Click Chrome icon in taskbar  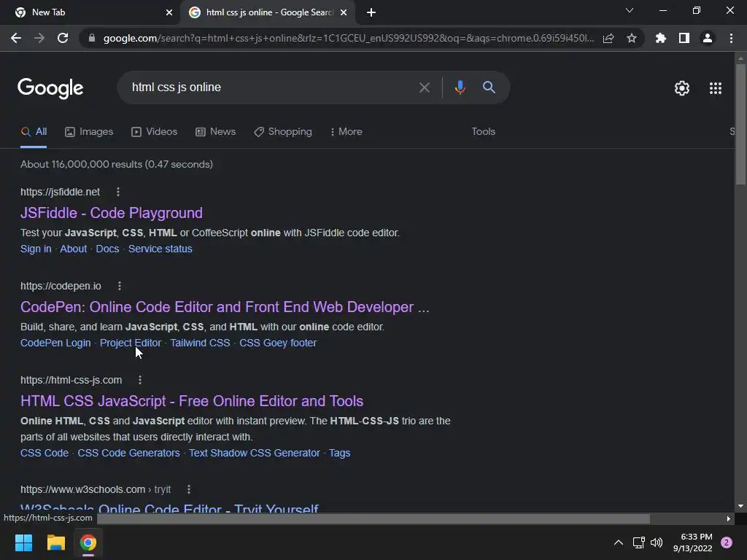pyautogui.click(x=88, y=542)
